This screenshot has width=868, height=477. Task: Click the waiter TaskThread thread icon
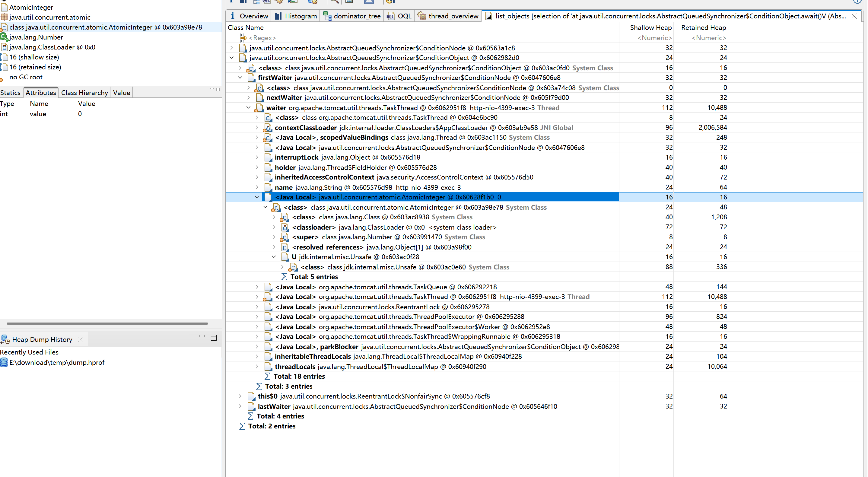click(x=259, y=108)
